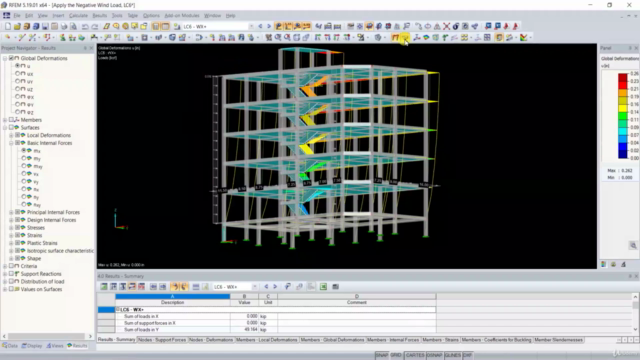Image resolution: width=640 pixels, height=360 pixels.
Task: Click the results table vertical scrollbar
Action: 636,313
